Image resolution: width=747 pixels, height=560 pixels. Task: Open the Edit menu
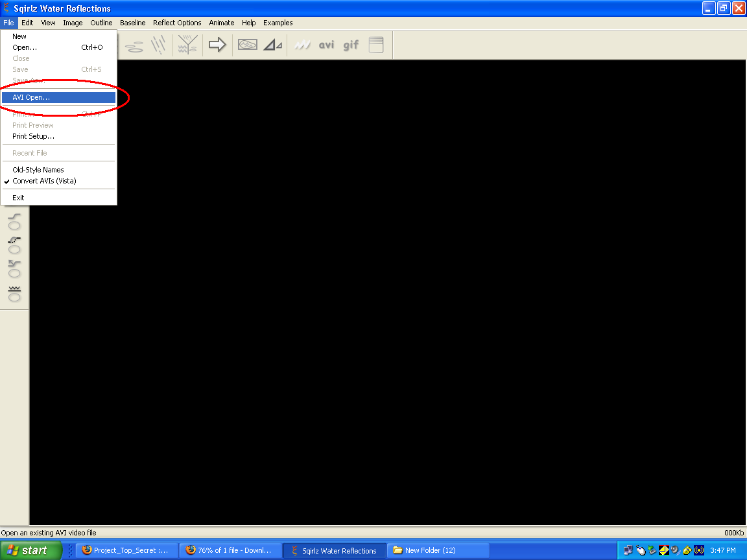click(x=27, y=23)
